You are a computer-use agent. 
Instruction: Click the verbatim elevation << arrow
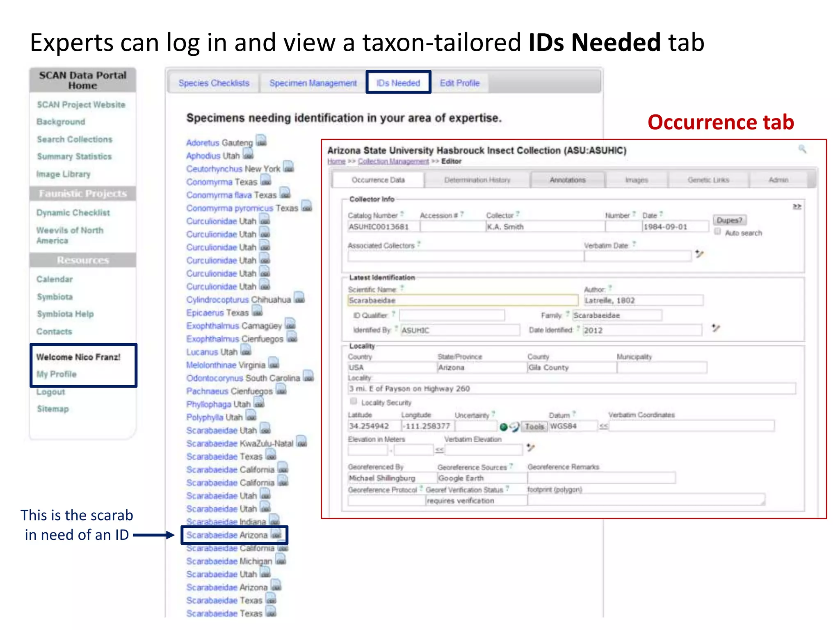point(439,450)
